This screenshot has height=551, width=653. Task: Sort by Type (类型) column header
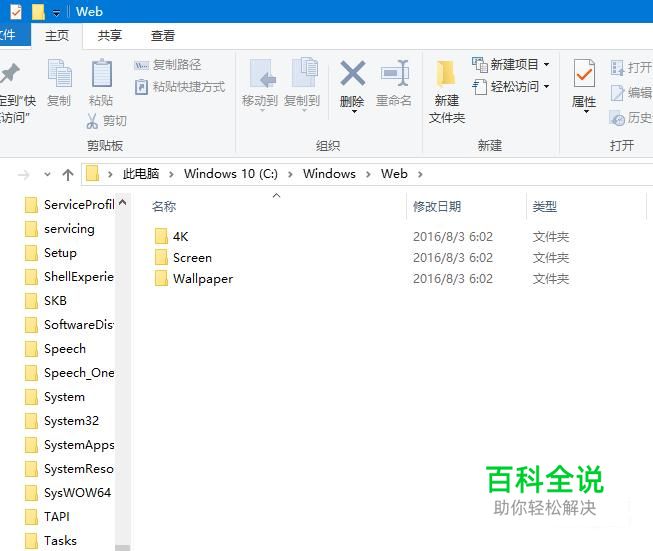tap(544, 206)
